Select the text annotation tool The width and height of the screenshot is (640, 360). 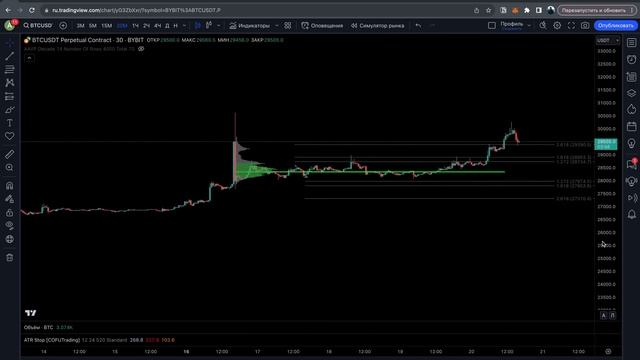point(9,123)
